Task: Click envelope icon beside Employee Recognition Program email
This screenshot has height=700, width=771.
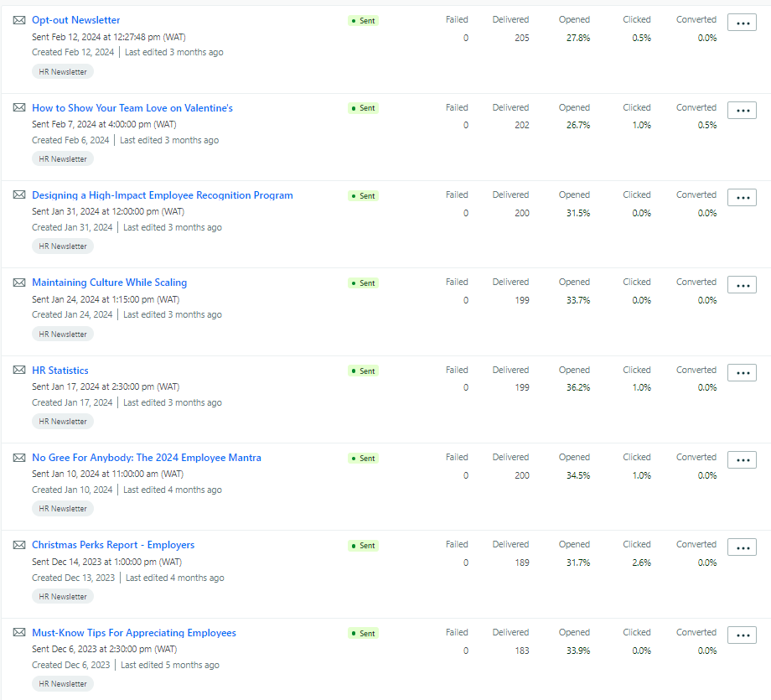Action: tap(19, 195)
